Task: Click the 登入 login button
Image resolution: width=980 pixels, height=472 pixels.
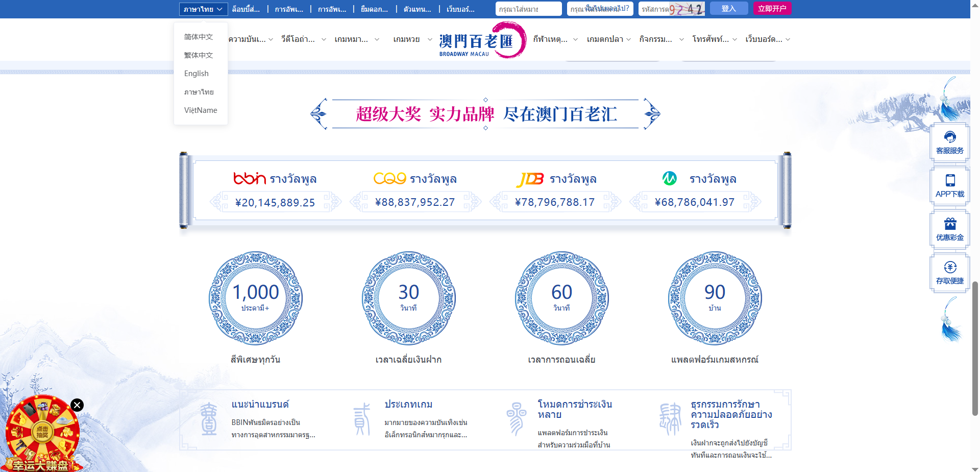Action: click(729, 8)
